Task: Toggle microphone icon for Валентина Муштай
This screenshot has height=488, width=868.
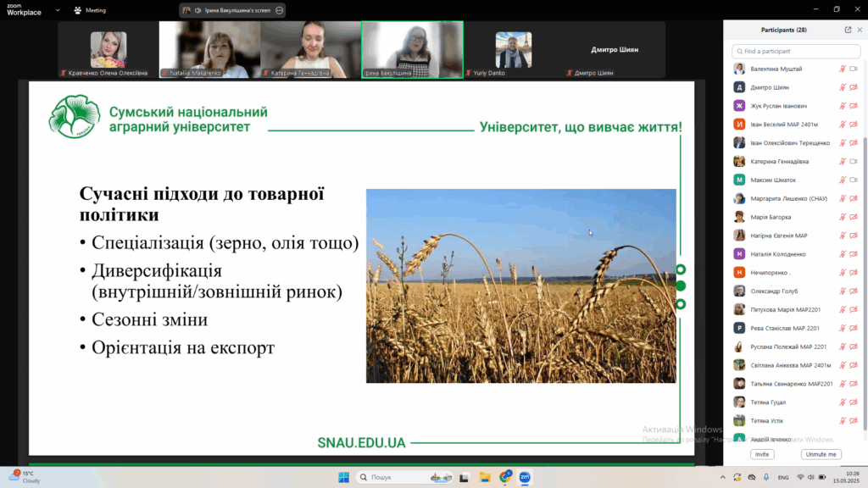Action: click(x=843, y=69)
